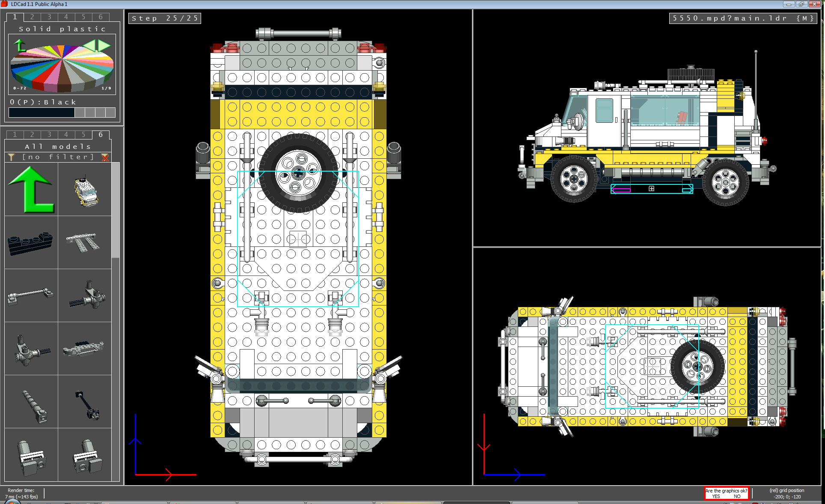Open the parts bin filter funnel
This screenshot has height=504, width=825.
(x=12, y=157)
